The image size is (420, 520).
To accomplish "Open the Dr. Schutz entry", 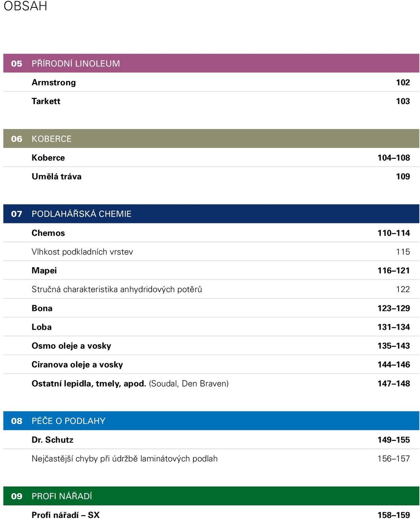I will pyautogui.click(x=211, y=440).
